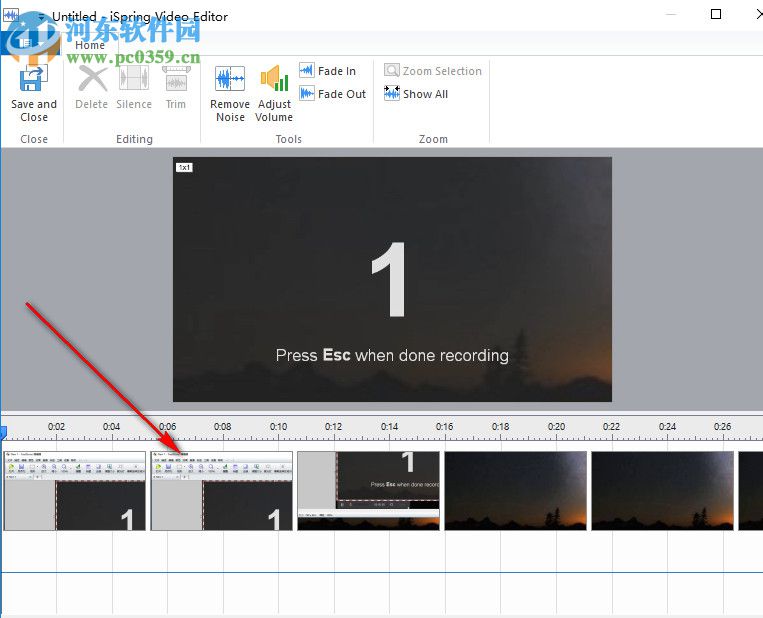Click the Save and Close icon

coord(34,78)
